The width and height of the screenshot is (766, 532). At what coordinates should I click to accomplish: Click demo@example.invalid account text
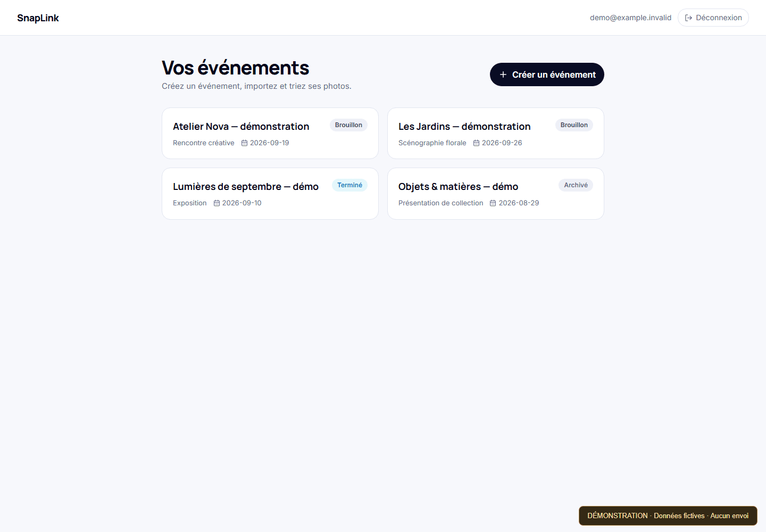[x=630, y=18]
